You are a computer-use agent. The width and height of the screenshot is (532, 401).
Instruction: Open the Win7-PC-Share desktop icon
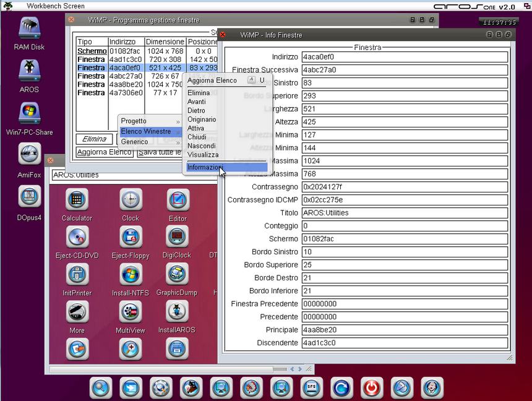tap(29, 114)
